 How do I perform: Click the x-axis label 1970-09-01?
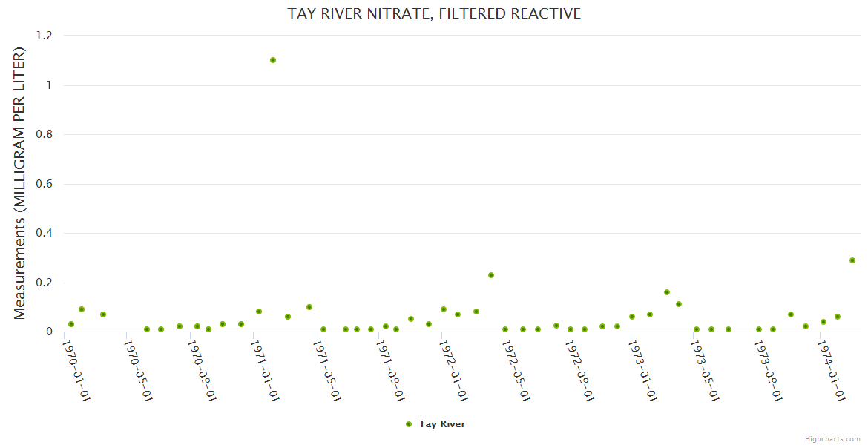pyautogui.click(x=202, y=371)
